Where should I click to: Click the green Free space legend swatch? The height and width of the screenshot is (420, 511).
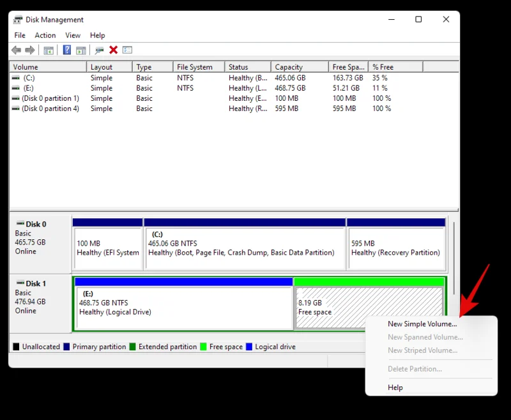click(202, 347)
